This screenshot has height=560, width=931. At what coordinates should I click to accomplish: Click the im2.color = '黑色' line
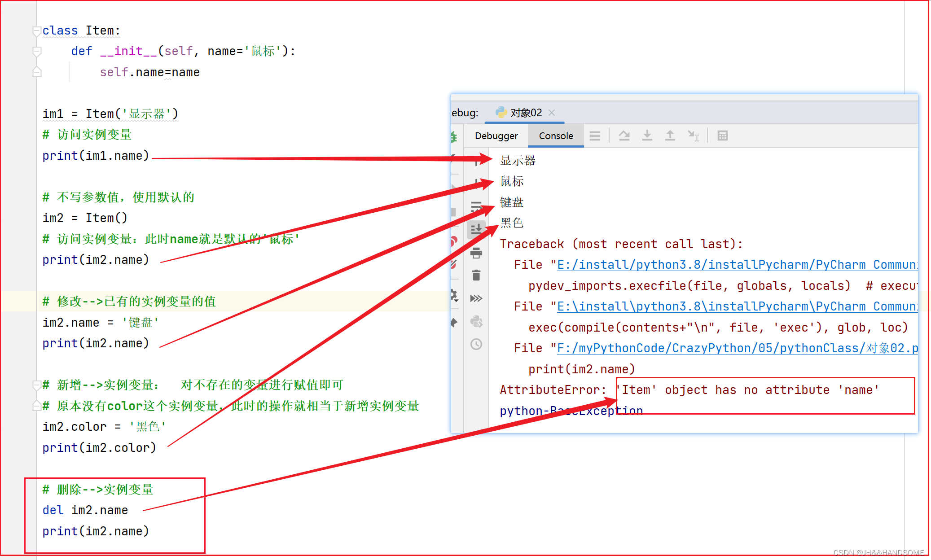pos(104,427)
